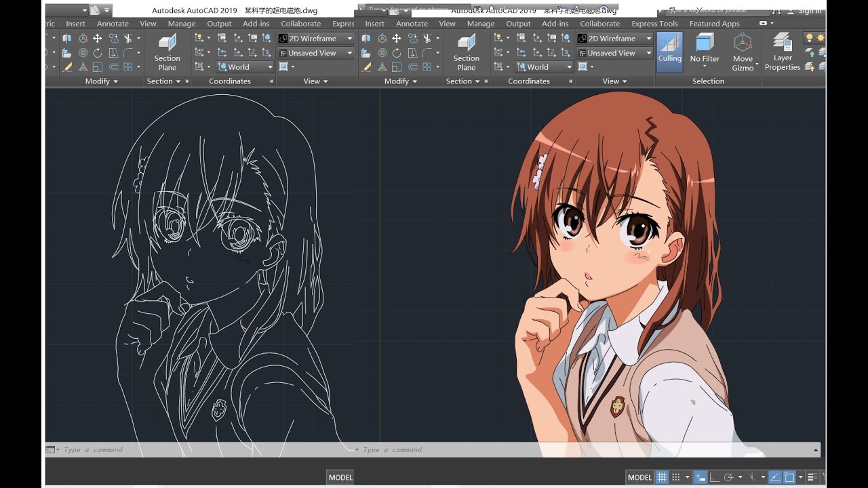Open the Collaborate tab in right window
This screenshot has height=488, width=868.
[x=600, y=24]
